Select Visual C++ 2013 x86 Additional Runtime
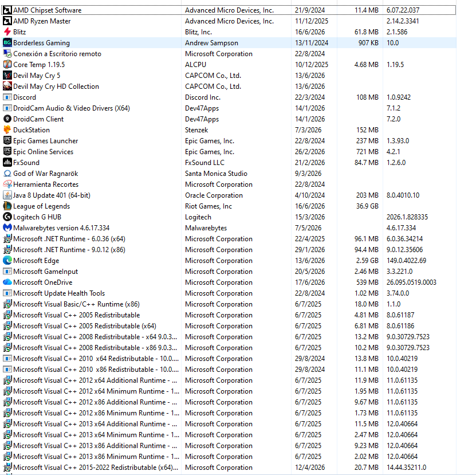 [x=229, y=446]
